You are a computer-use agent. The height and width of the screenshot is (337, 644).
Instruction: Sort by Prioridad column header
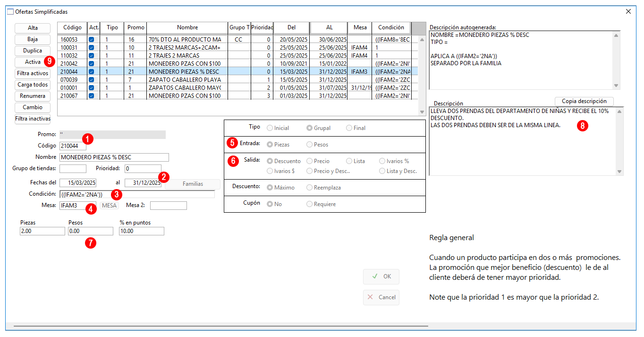pyautogui.click(x=262, y=27)
